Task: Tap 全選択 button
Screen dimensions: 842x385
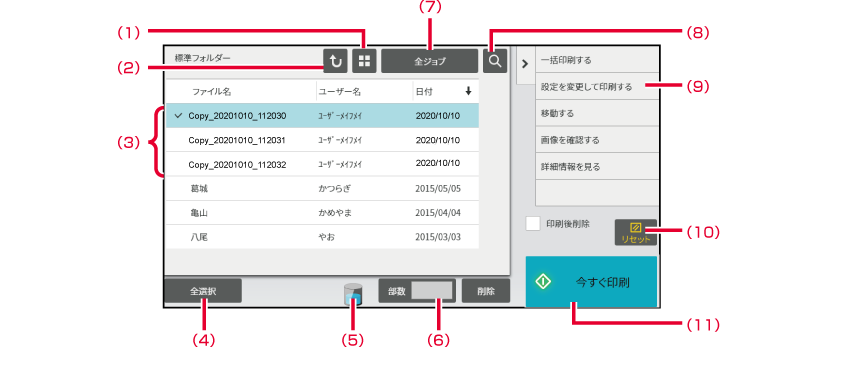Action: tap(203, 291)
